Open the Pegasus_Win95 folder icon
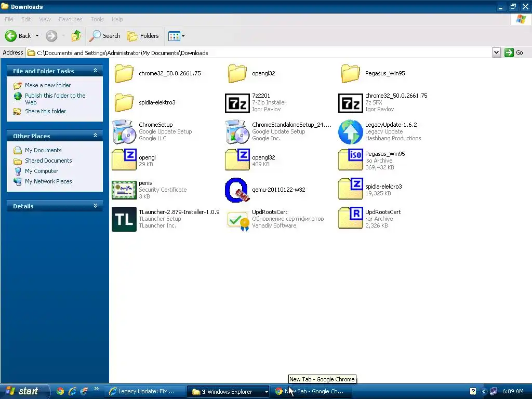Image resolution: width=532 pixels, height=399 pixels. tap(351, 73)
